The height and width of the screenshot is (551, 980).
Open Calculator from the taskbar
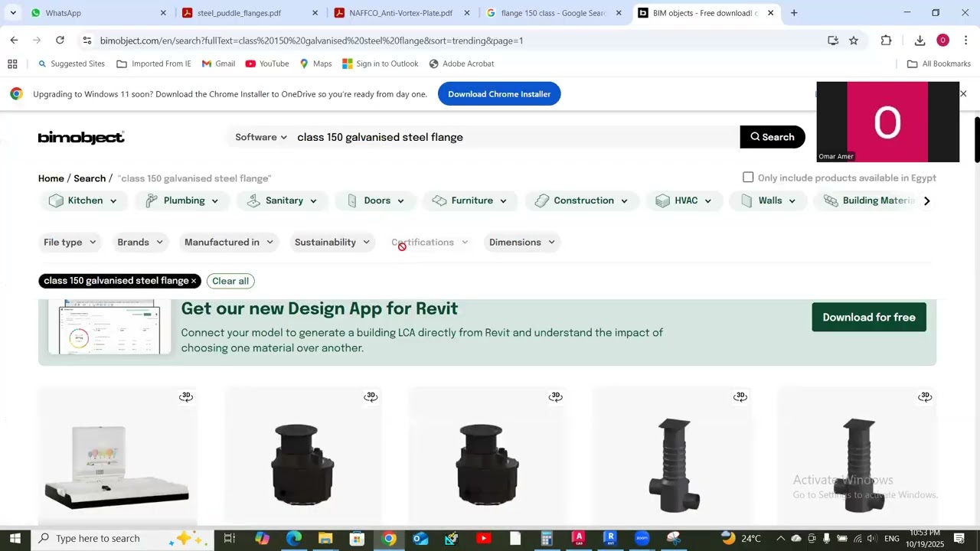tap(547, 539)
